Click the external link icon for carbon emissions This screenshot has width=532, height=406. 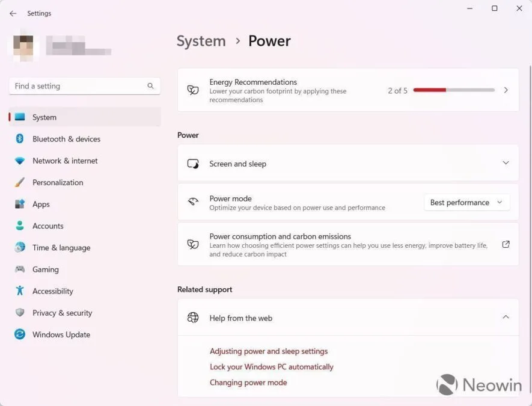[506, 244]
